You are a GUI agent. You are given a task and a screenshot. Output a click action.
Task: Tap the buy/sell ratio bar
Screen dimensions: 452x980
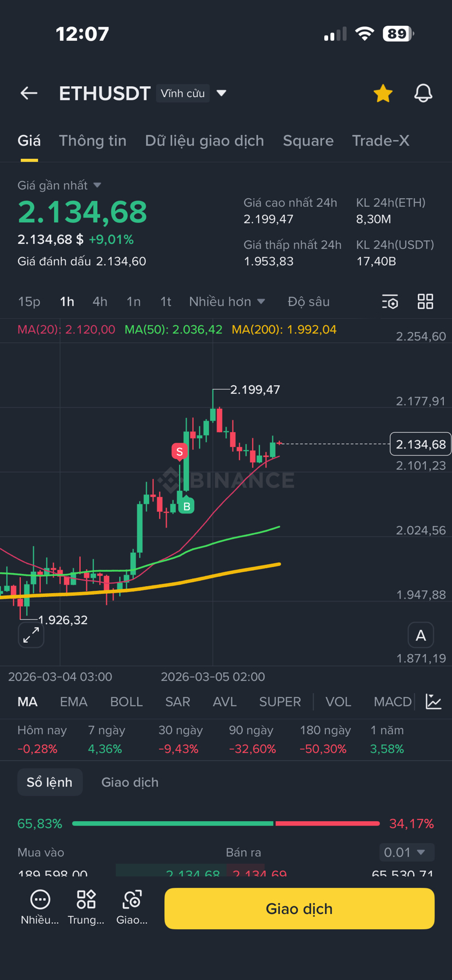coord(225,823)
